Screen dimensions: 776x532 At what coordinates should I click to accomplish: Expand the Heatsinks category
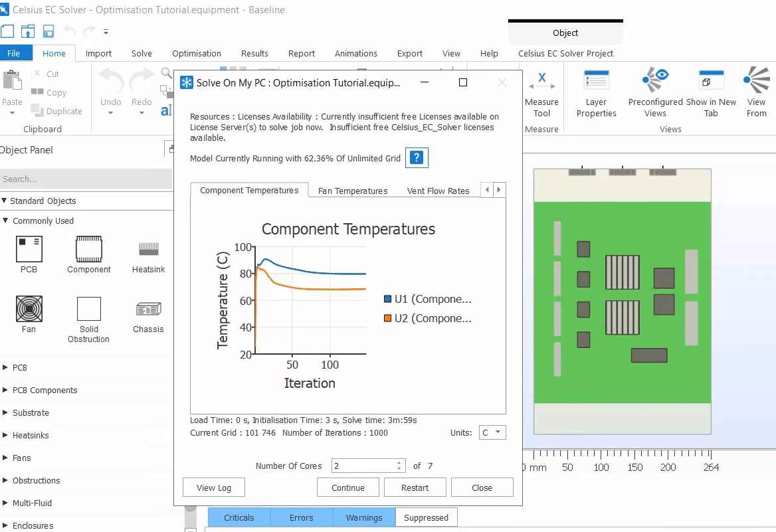click(5, 435)
